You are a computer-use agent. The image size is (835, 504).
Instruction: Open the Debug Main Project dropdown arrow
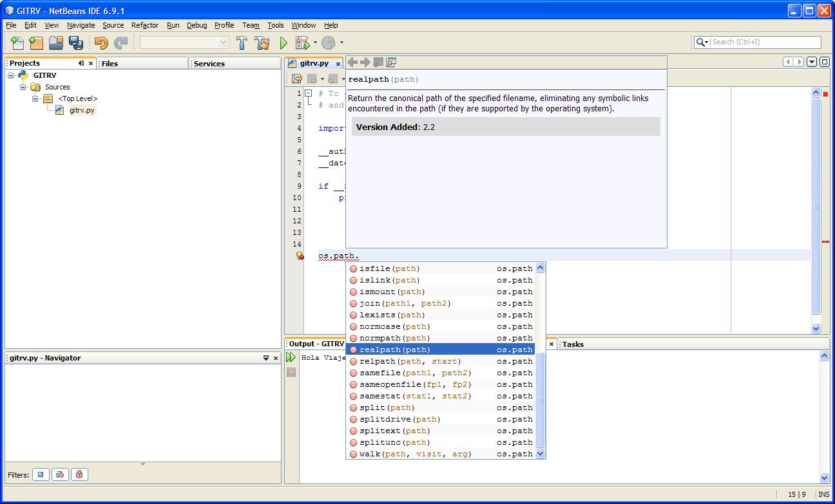315,43
